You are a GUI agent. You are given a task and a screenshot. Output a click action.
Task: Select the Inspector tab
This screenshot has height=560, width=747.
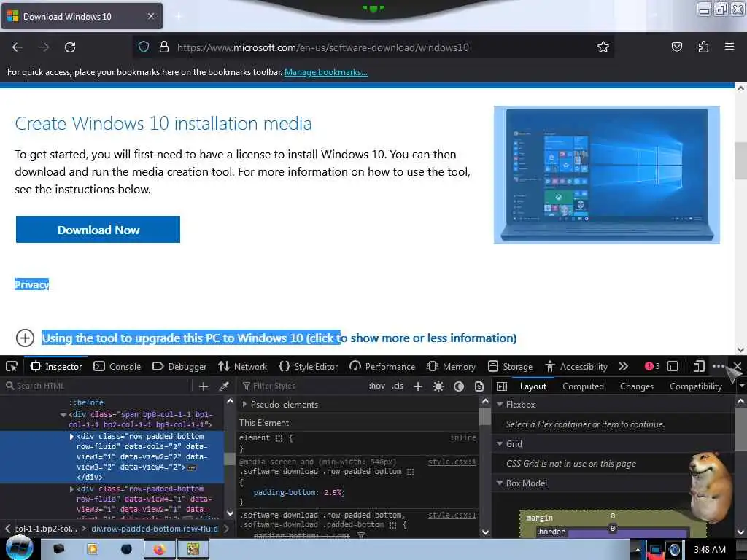click(56, 366)
